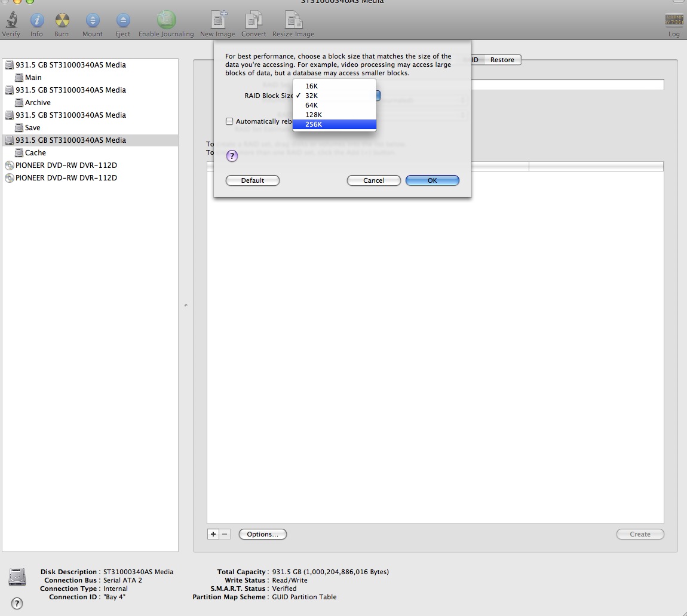
Task: Open the Info toolbar icon
Action: [x=36, y=20]
